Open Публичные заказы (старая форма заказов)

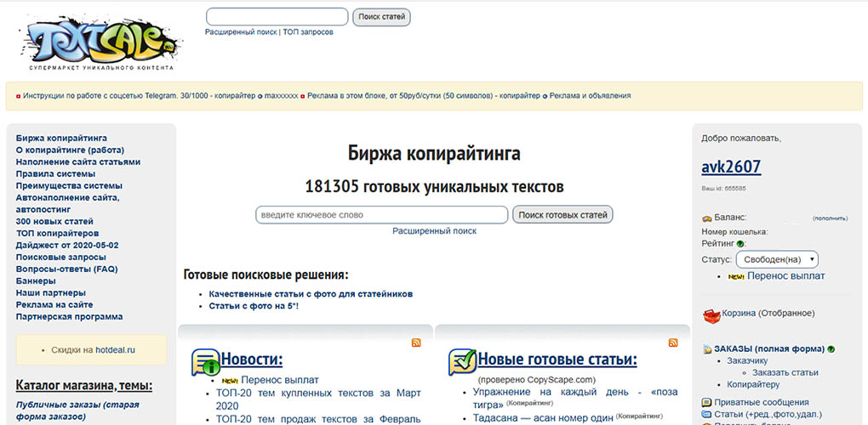click(x=77, y=411)
